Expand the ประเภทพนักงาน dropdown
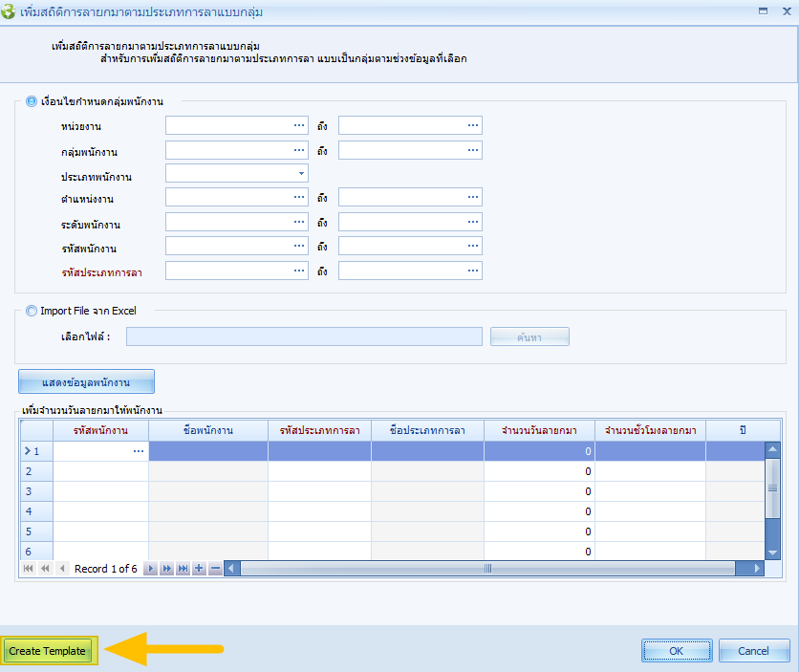The width and height of the screenshot is (799, 672). (x=301, y=174)
